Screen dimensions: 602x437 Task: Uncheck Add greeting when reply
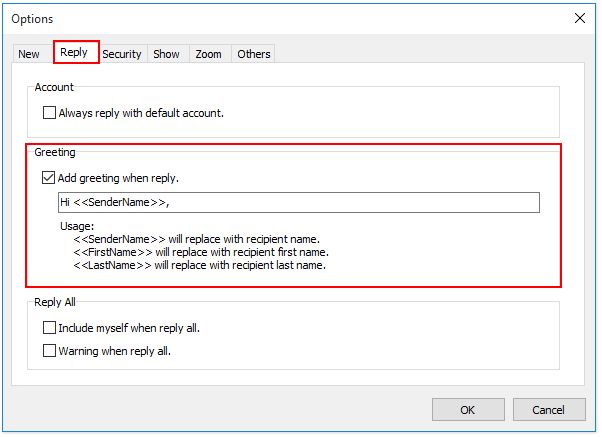point(50,178)
